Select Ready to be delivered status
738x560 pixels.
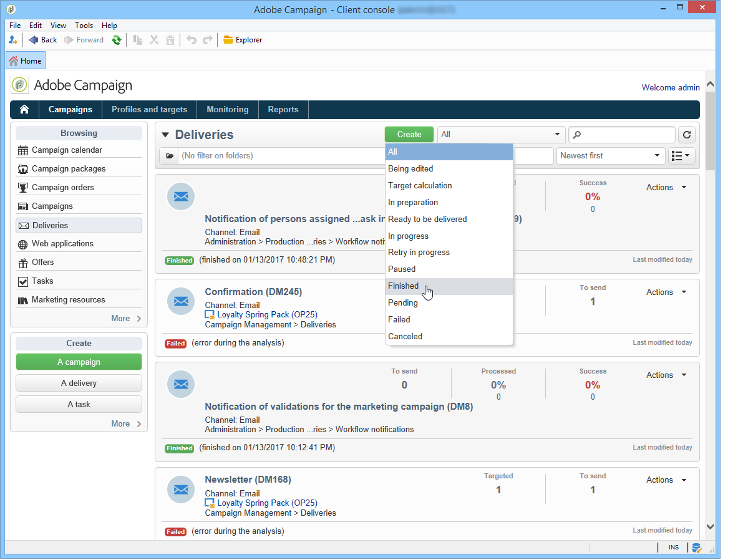coord(449,220)
